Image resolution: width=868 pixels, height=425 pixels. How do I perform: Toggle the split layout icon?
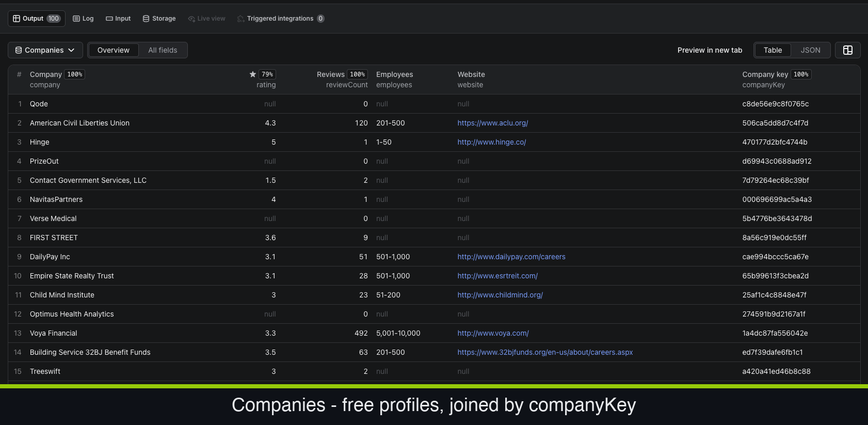[x=847, y=50]
